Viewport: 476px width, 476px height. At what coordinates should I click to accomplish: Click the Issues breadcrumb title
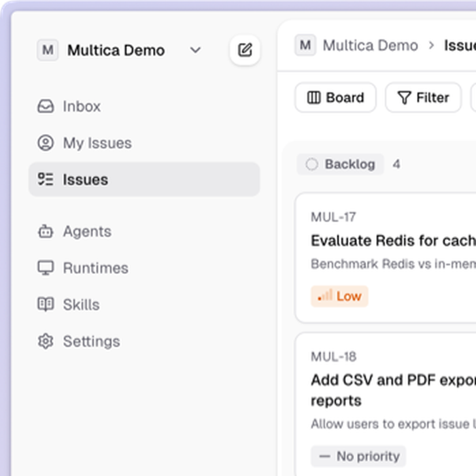(460, 46)
